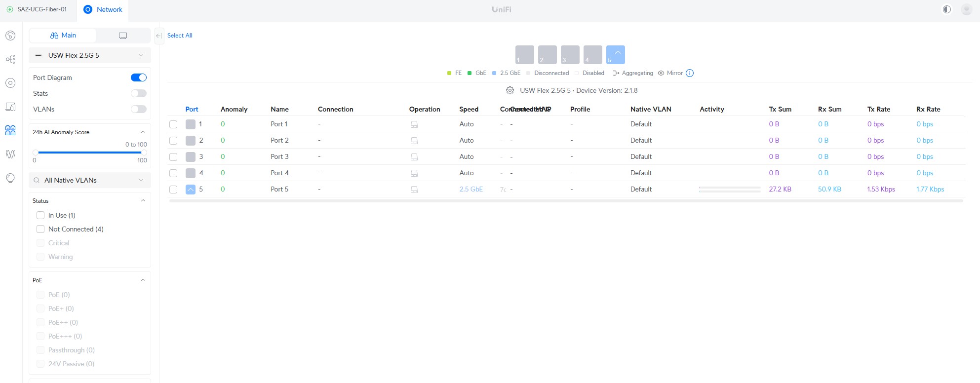Open the USW Flex 2.5G 5 device dropdown
The image size is (980, 383).
click(90, 55)
